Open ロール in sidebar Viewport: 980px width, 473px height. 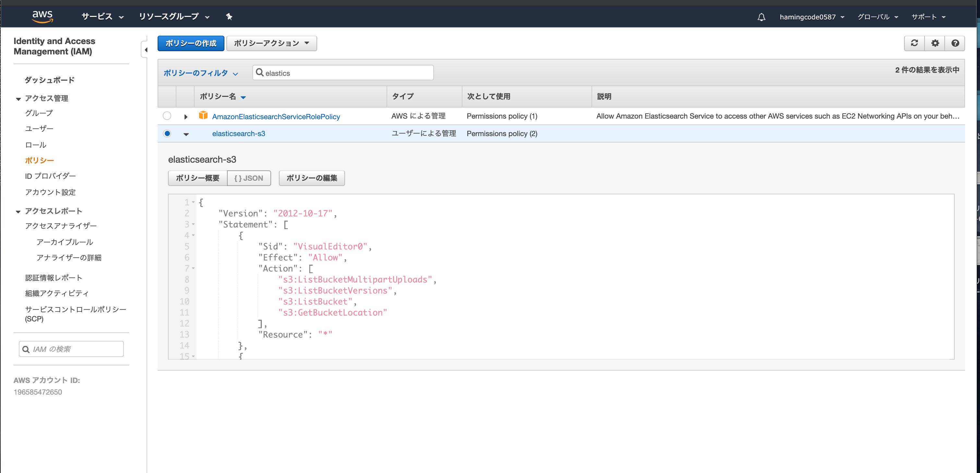35,145
